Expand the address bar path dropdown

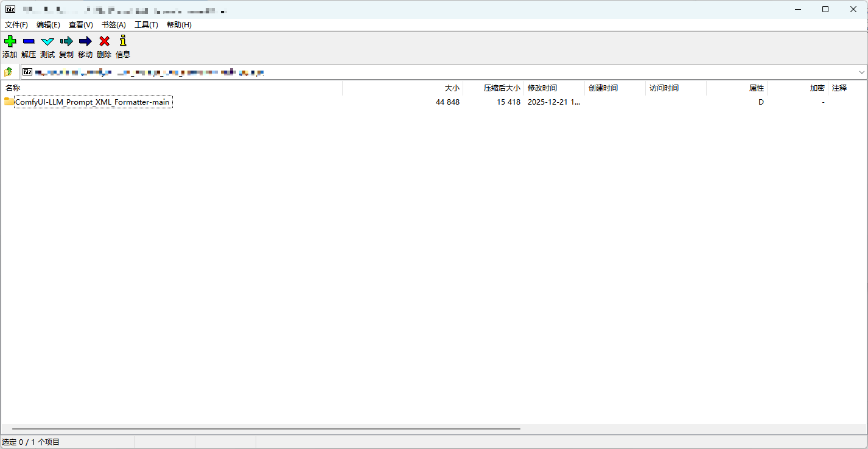[861, 72]
